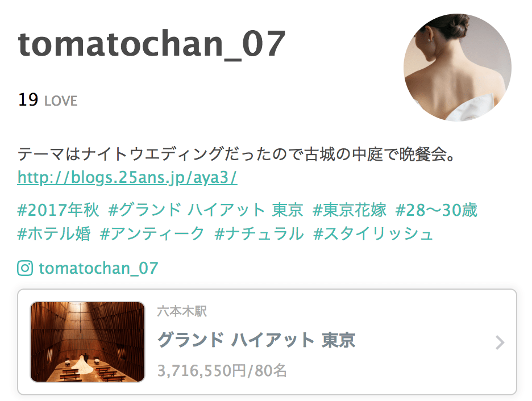The image size is (532, 401).
Task: Click the #スタイリッシュ hashtag
Action: (373, 233)
